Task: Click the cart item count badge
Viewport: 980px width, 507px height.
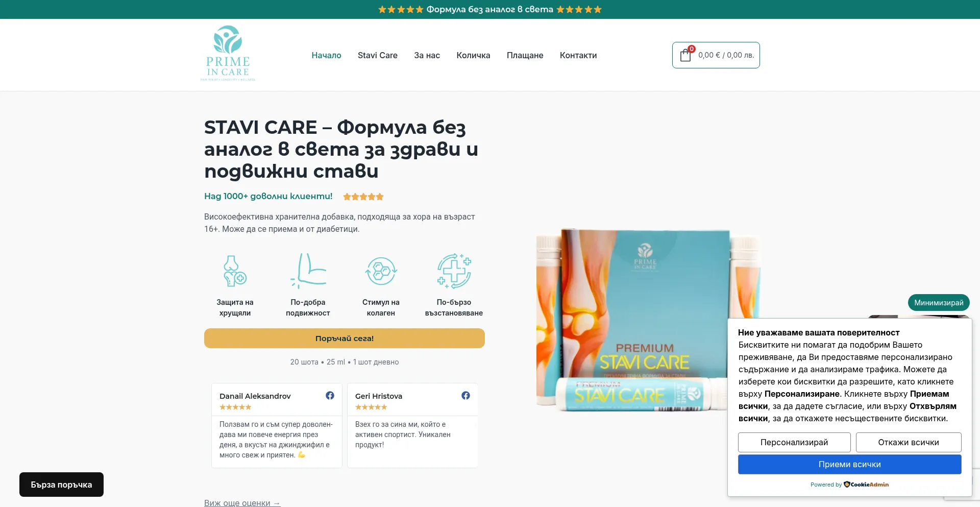Action: pos(692,49)
